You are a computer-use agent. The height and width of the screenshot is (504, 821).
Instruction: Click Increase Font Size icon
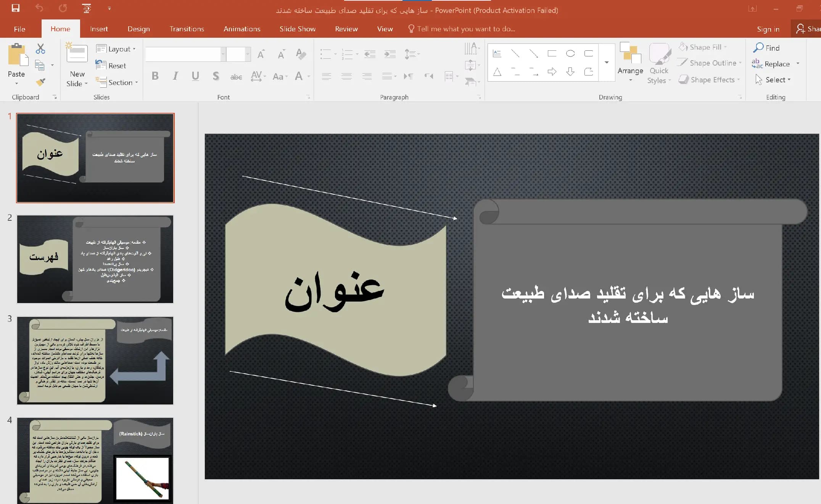[x=261, y=54]
